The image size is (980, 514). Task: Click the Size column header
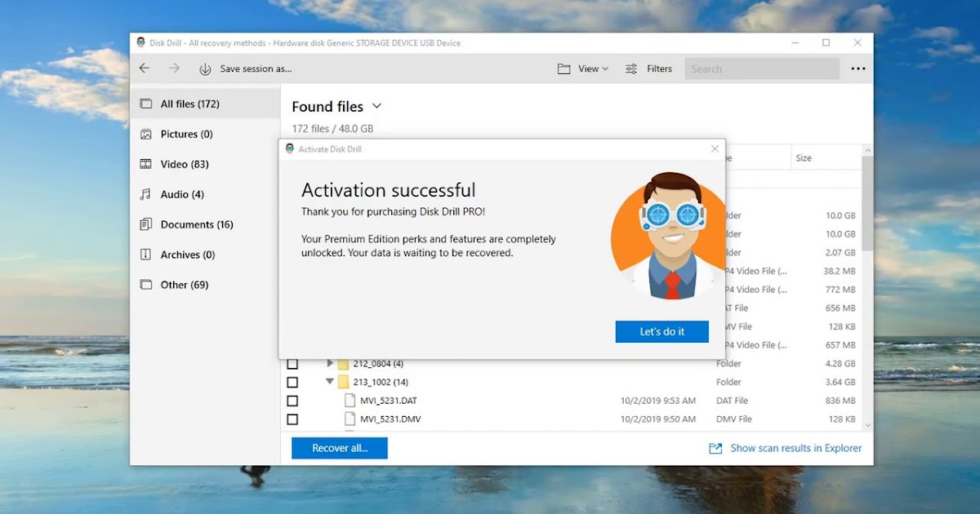pos(825,158)
